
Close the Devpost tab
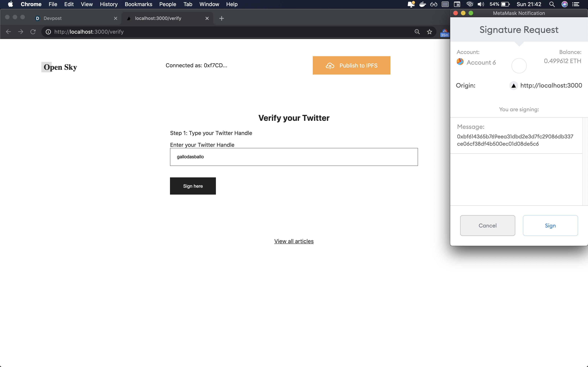(115, 18)
